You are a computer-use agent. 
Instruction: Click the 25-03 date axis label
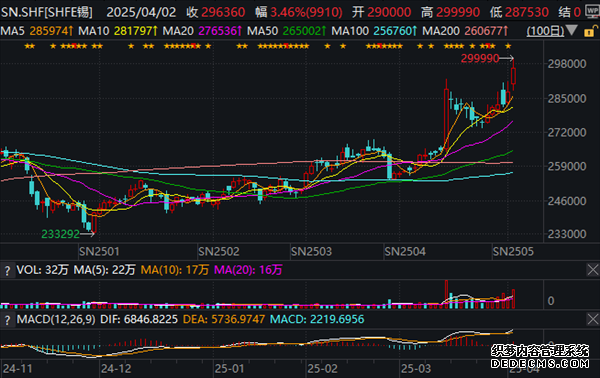(x=416, y=369)
